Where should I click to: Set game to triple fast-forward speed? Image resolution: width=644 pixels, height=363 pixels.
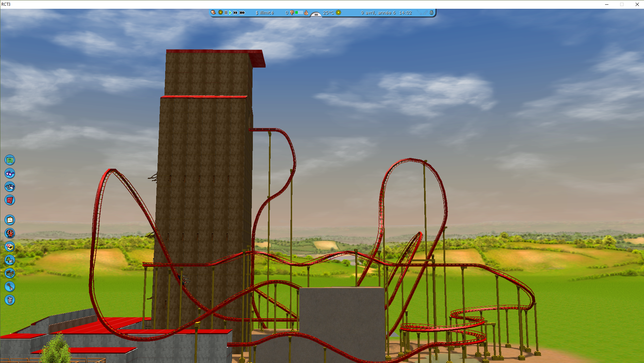coord(242,12)
